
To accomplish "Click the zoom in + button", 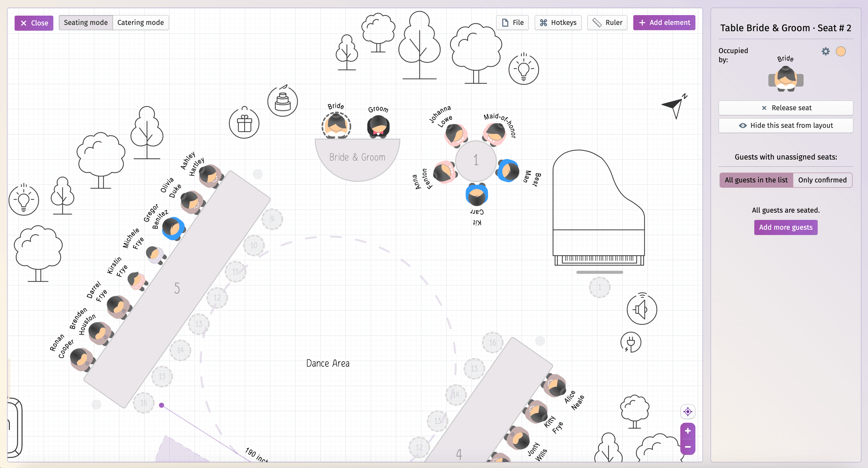I will 688,431.
